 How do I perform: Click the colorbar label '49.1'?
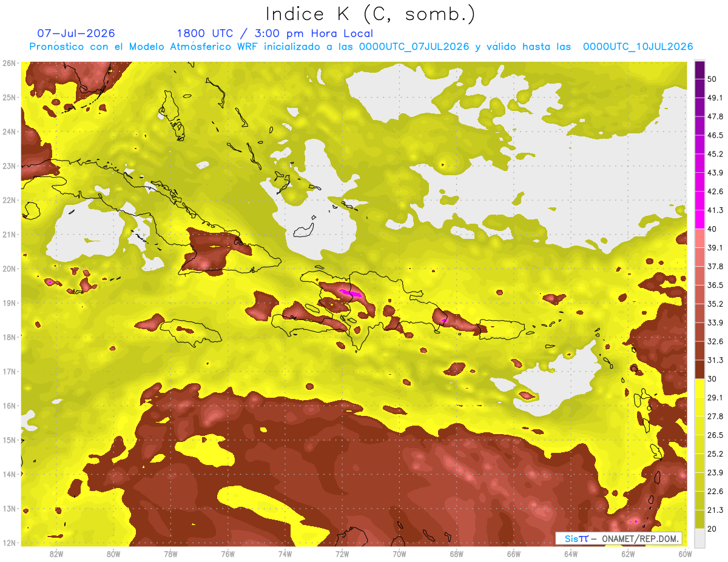715,98
